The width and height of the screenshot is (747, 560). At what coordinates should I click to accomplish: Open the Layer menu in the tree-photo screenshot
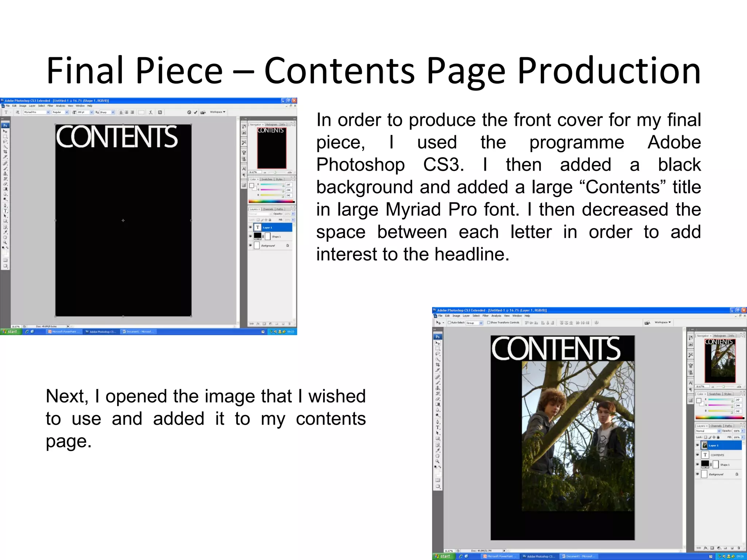[466, 316]
